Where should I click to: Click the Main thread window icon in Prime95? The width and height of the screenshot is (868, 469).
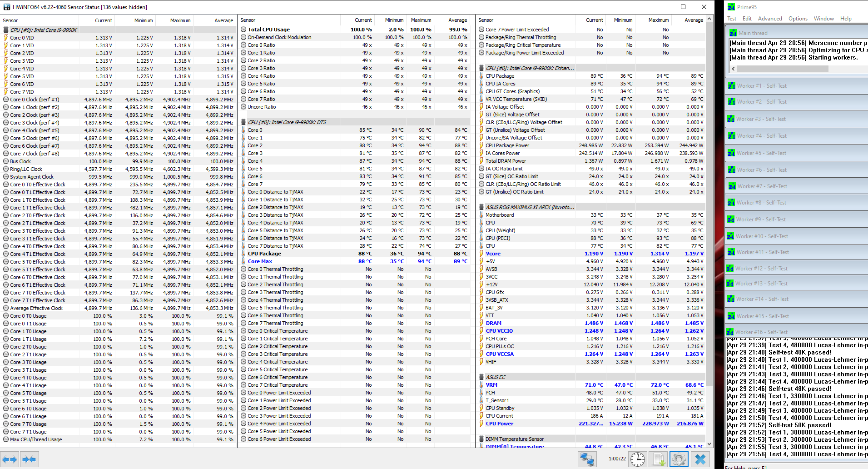[733, 33]
